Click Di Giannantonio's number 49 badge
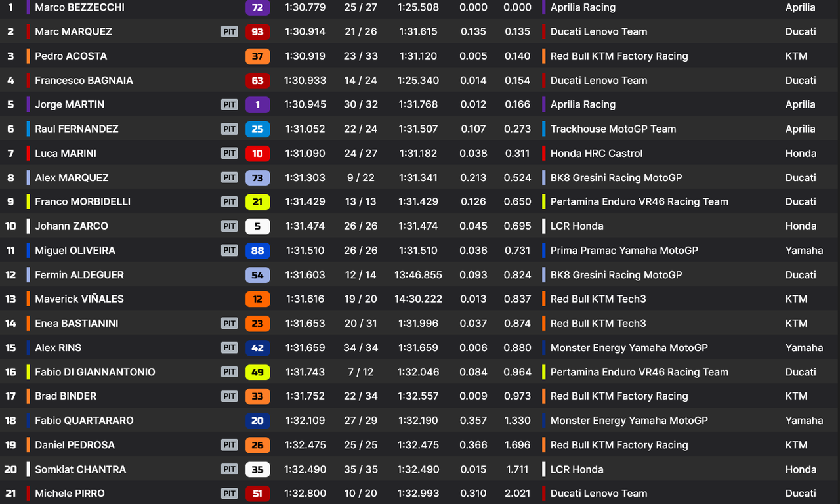The height and width of the screenshot is (504, 840). [x=257, y=371]
